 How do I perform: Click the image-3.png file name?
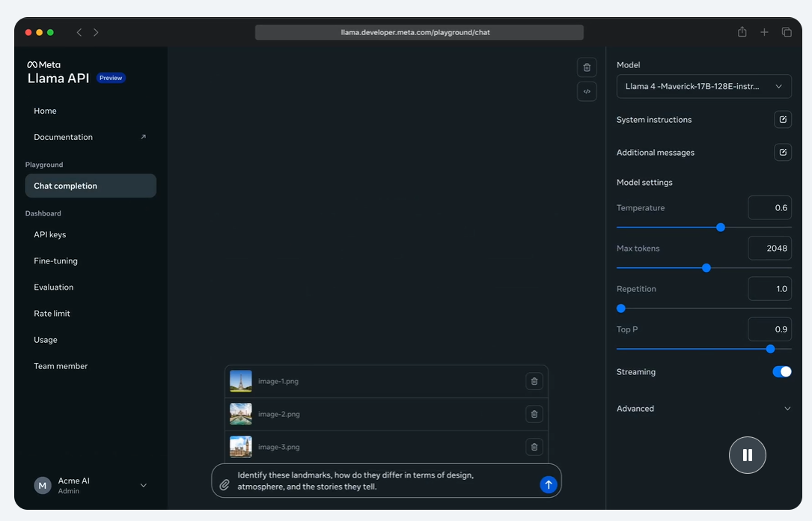278,447
